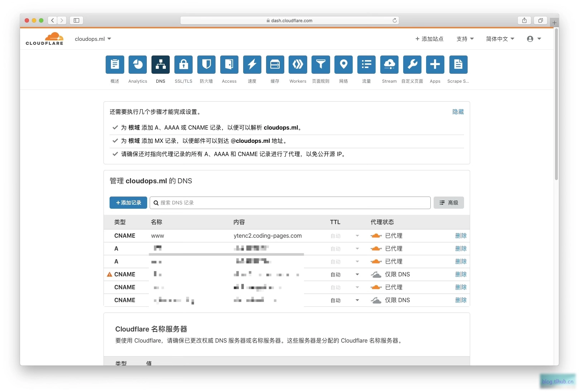This screenshot has height=392, width=579.
Task: Click the page vertical scrollbar
Action: point(556,104)
